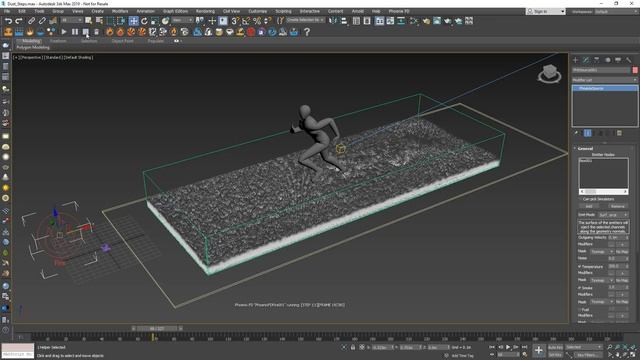Switch to the Modeling ribbon tab
The image size is (640, 360).
click(x=31, y=41)
